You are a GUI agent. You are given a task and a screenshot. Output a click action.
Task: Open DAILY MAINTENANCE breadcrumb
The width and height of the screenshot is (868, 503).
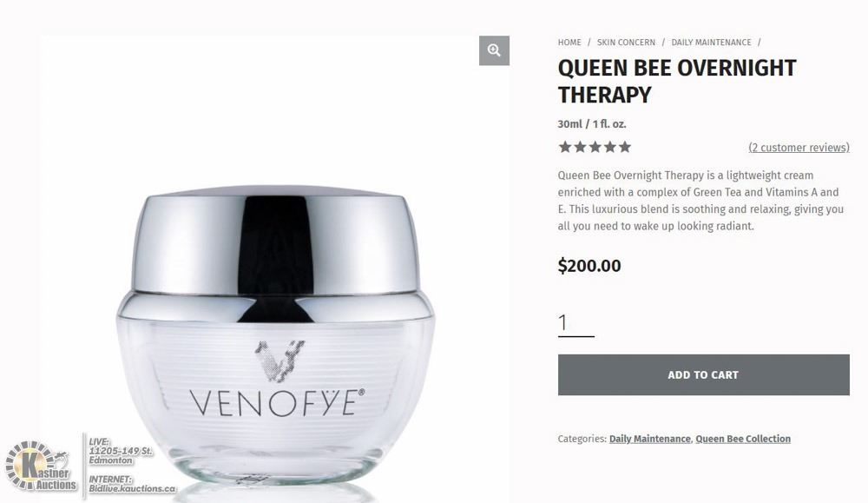711,42
